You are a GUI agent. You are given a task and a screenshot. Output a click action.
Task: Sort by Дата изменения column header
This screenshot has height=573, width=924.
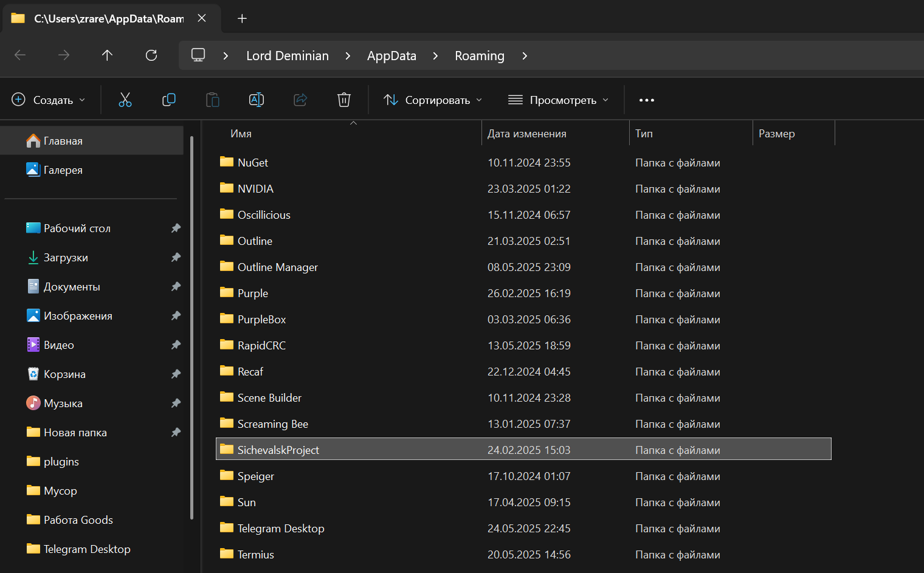pos(527,134)
